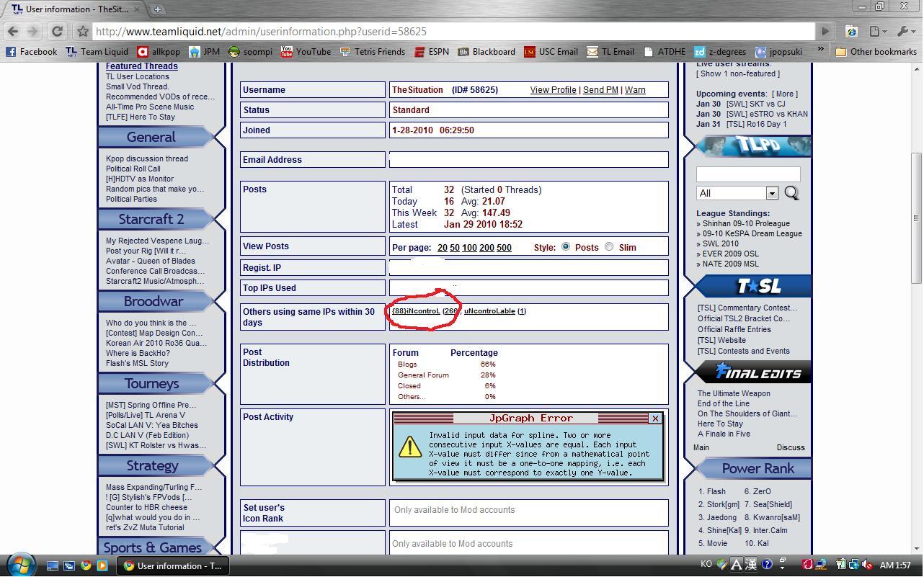Open the allkpop bookmark
Screen dimensions: 924x577
tap(159, 52)
